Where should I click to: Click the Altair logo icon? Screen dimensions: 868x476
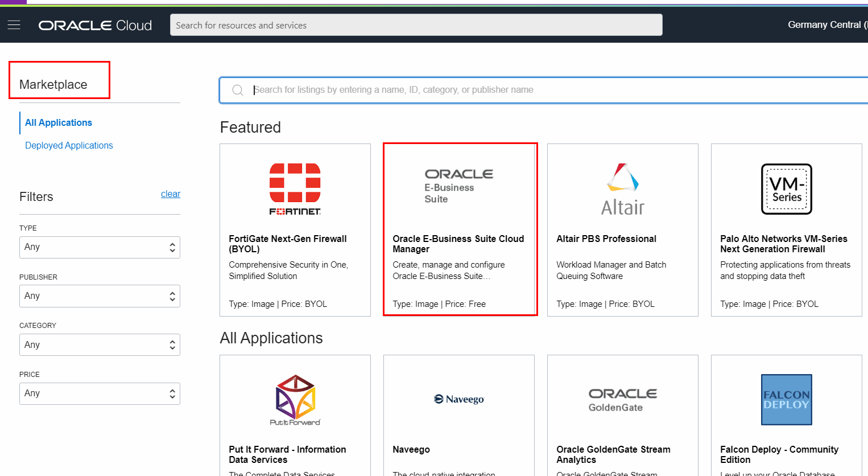(622, 188)
